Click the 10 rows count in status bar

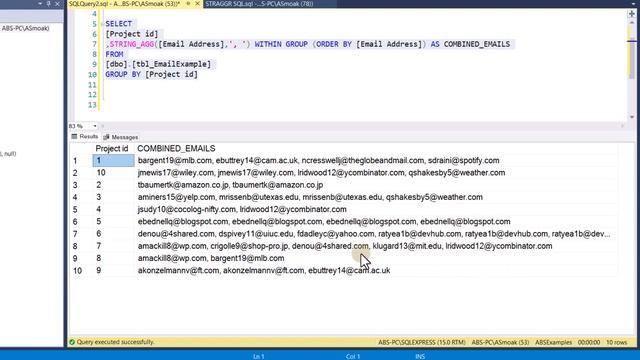616,342
